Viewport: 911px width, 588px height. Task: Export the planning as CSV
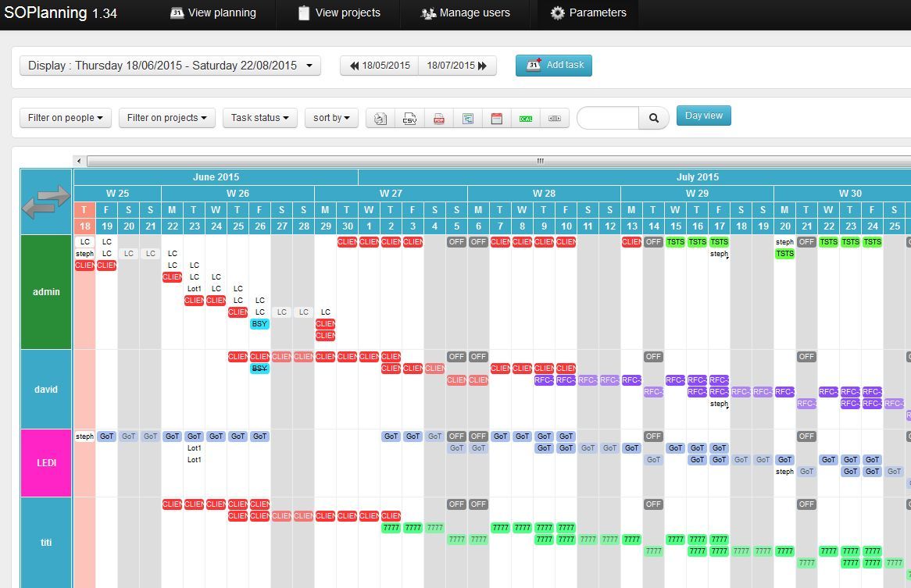[409, 118]
